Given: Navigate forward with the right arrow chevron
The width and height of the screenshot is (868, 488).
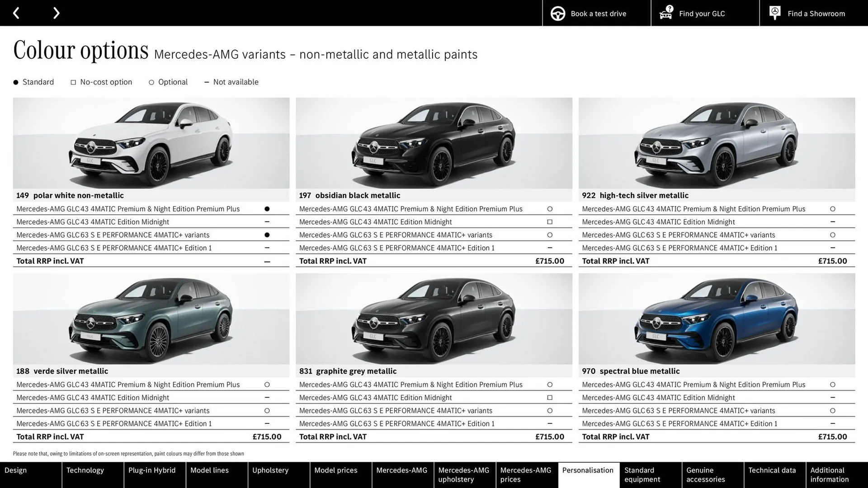Looking at the screenshot, I should point(56,13).
